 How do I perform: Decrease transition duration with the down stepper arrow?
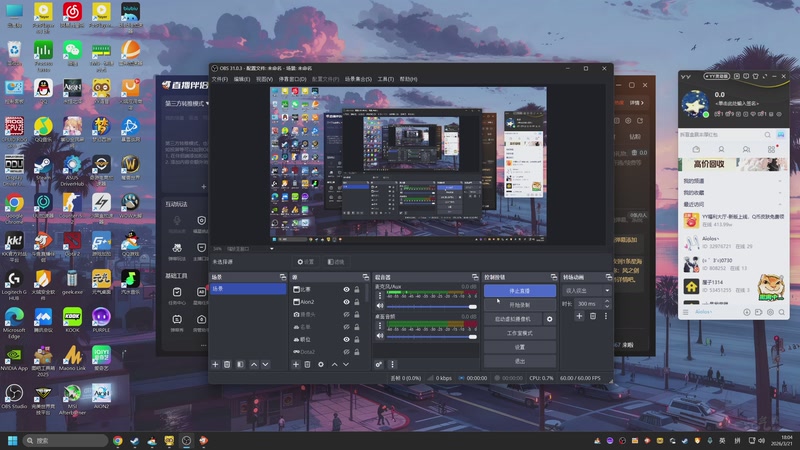click(x=607, y=306)
